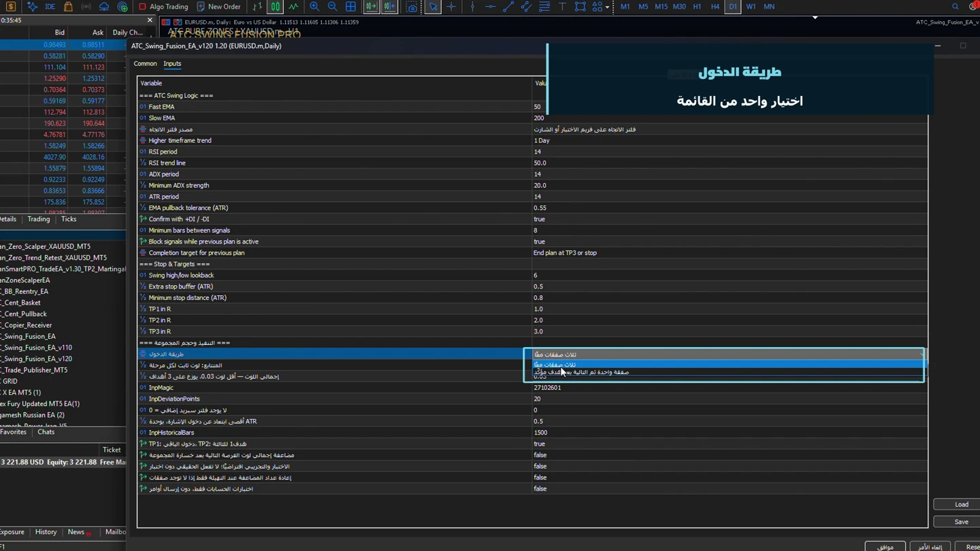This screenshot has height=551, width=980.
Task: Open the Trading tab in Market Watch
Action: (39, 219)
